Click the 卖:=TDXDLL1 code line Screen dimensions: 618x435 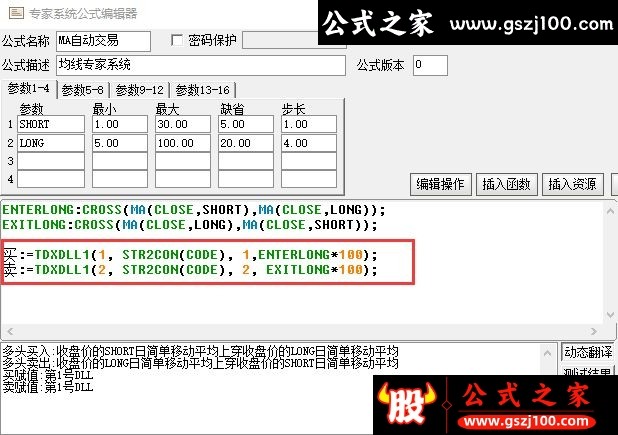[190, 270]
